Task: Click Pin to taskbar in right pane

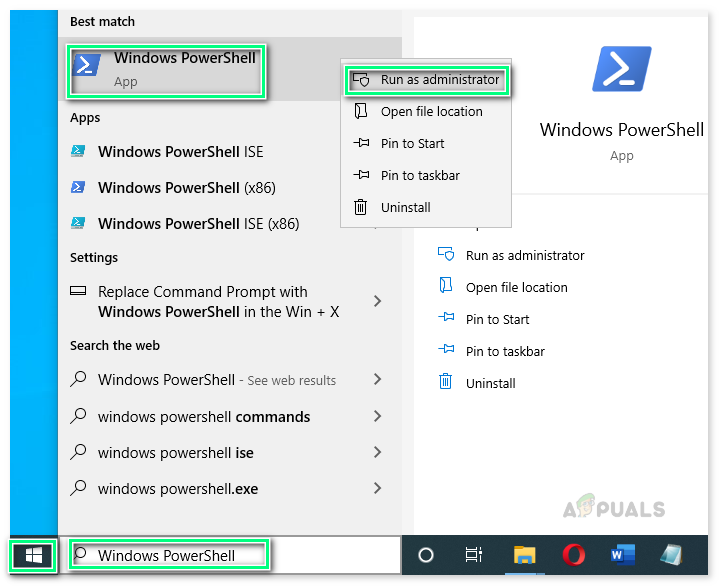Action: (x=505, y=352)
